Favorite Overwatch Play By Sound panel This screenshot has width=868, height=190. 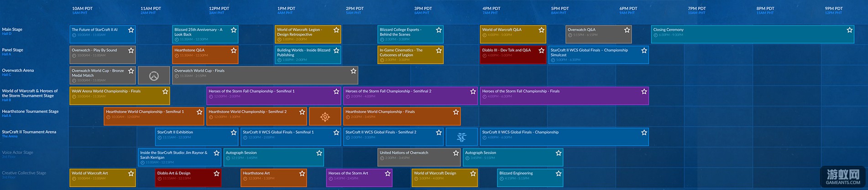click(131, 51)
